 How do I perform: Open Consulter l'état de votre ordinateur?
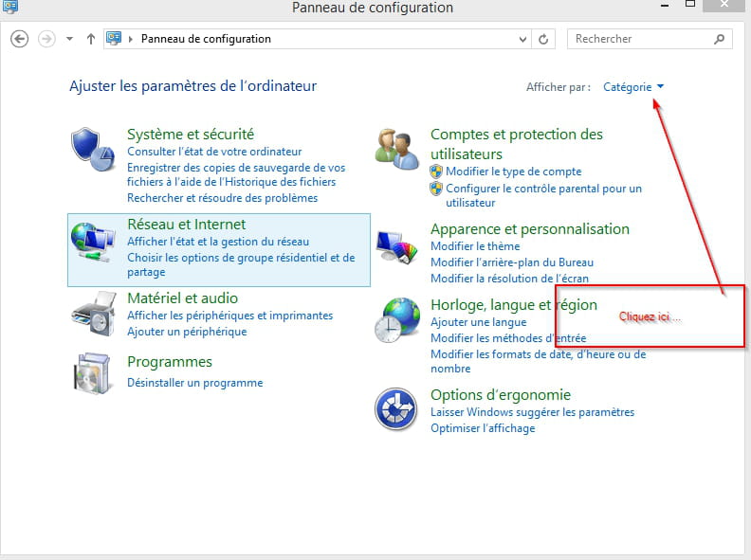point(214,152)
